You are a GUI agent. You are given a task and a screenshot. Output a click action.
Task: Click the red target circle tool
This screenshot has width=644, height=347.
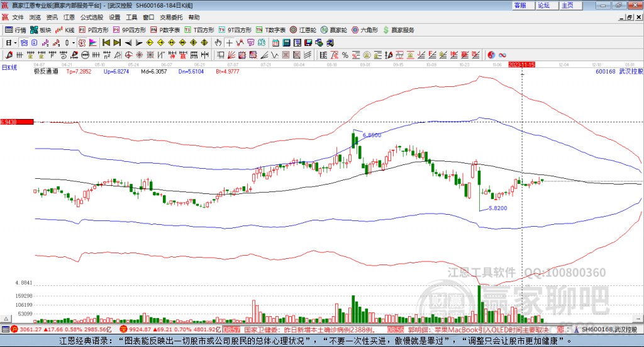pos(128,55)
